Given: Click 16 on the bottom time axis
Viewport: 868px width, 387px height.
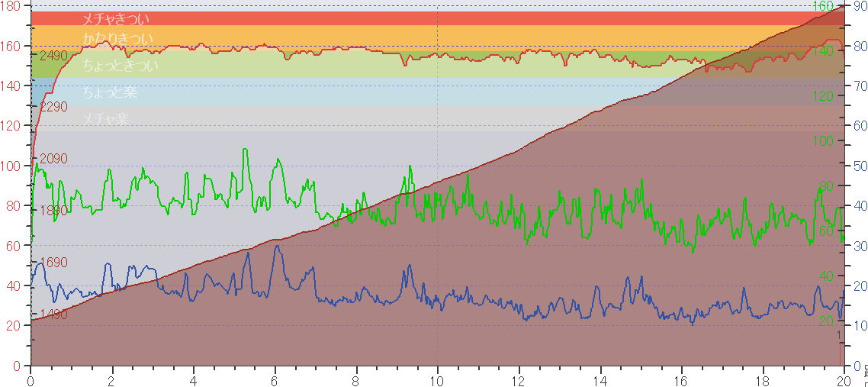Looking at the screenshot, I should [x=681, y=382].
